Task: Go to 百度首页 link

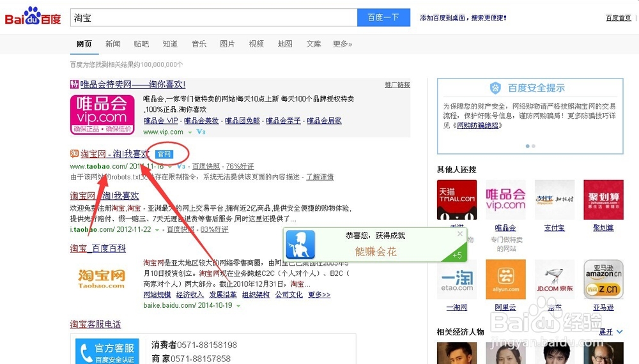Action: (x=618, y=18)
